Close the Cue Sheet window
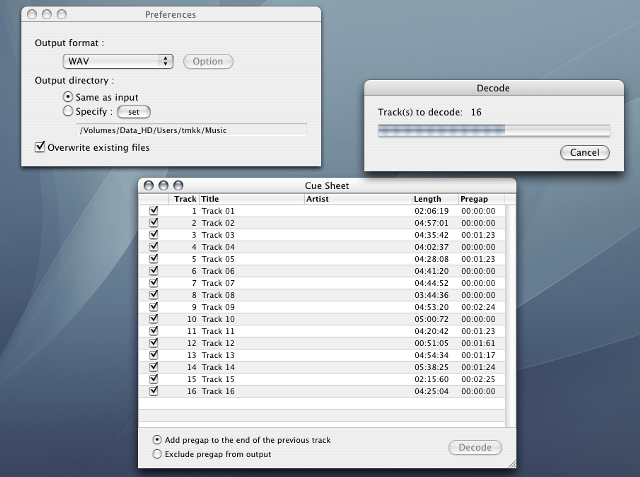This screenshot has height=477, width=640. pos(149,186)
